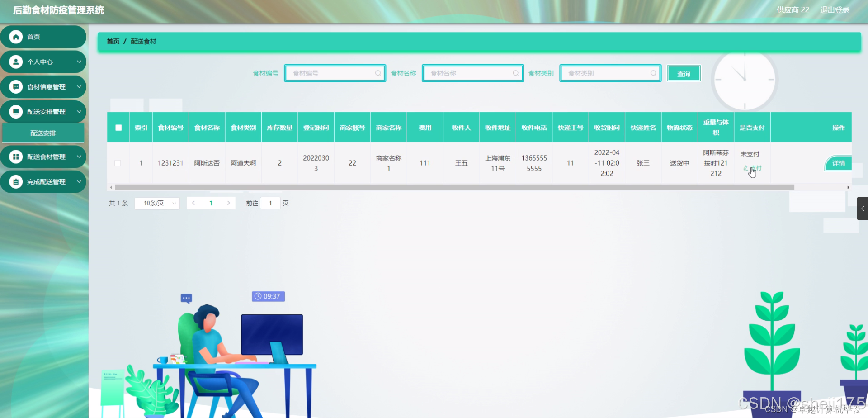This screenshot has width=868, height=418.
Task: Click the 是否支付 column header
Action: (752, 128)
